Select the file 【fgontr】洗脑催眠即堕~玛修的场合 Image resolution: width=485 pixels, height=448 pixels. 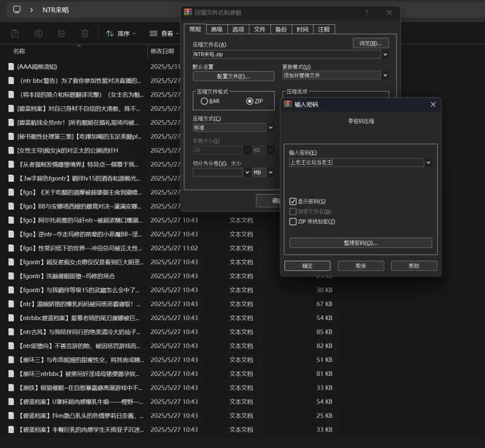[x=67, y=276]
